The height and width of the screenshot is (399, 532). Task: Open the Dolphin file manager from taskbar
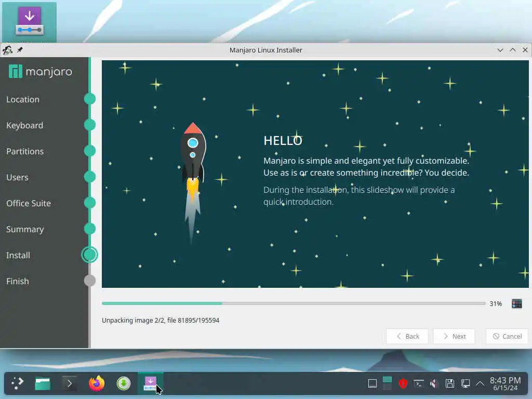tap(43, 384)
